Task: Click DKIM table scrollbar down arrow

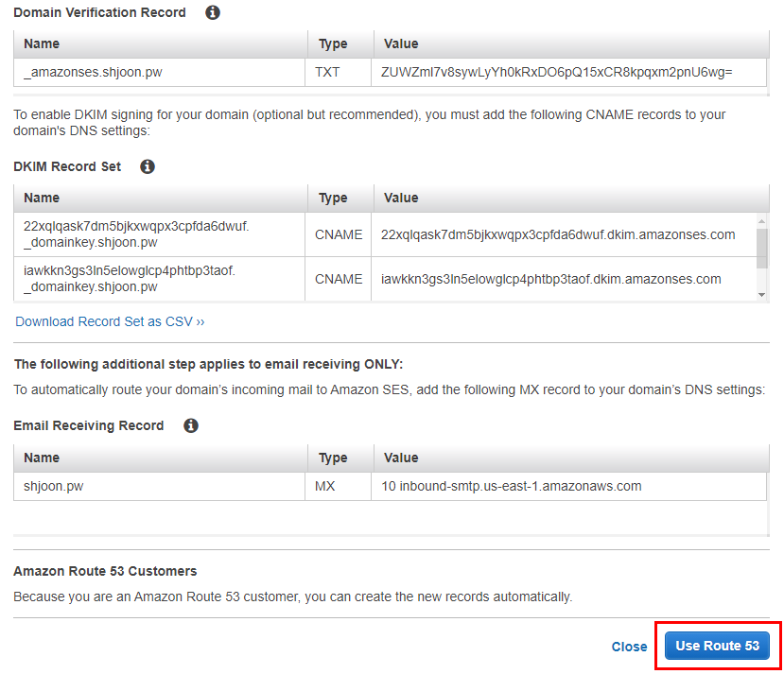Action: [x=761, y=295]
